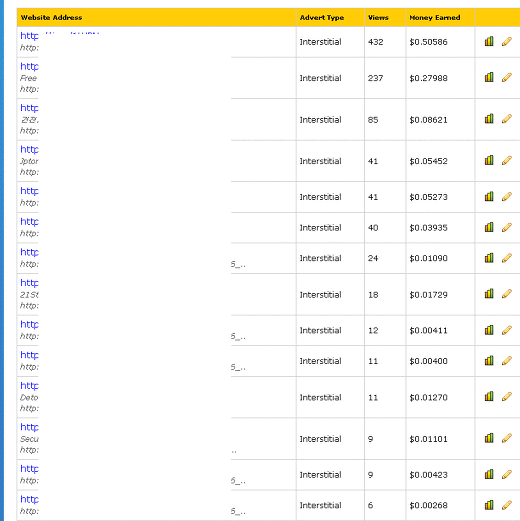Screen dimensions: 520x521
Task: Open the blue http link above 'Jptor'
Action: pyautogui.click(x=29, y=149)
